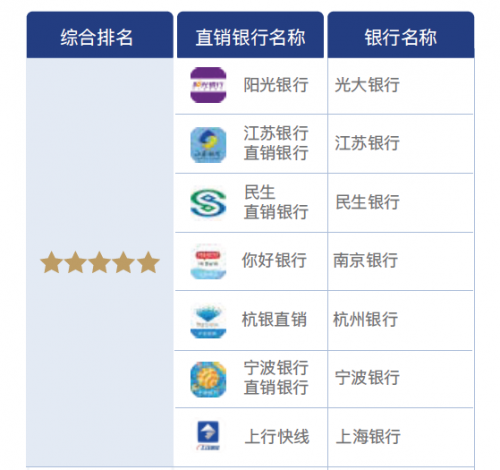Click the purple 阳光银行 app icon

coord(208,85)
